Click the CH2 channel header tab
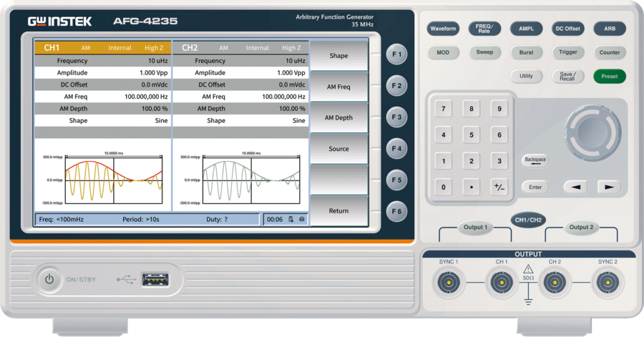 click(x=240, y=48)
